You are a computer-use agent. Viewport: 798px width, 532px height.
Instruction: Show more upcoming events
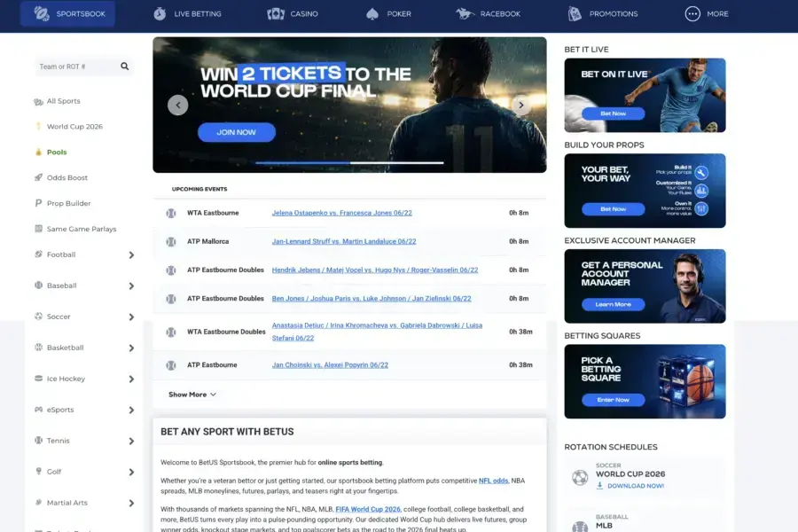(x=192, y=395)
